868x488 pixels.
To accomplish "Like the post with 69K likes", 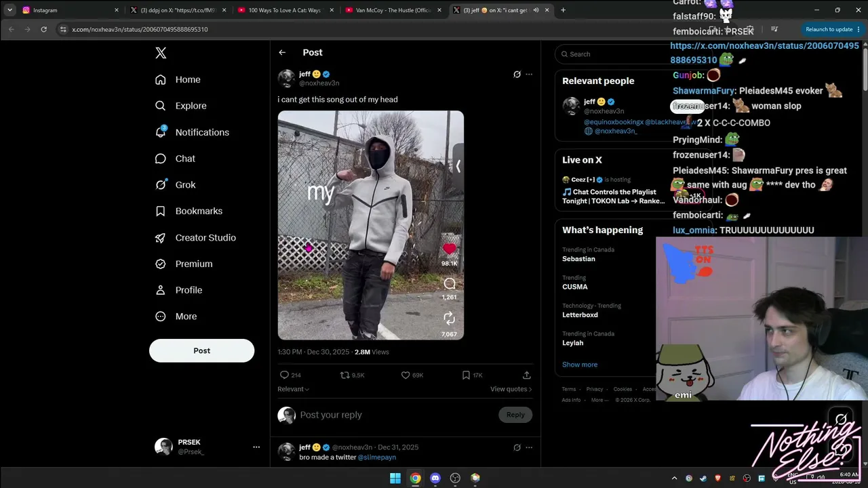I will [406, 375].
